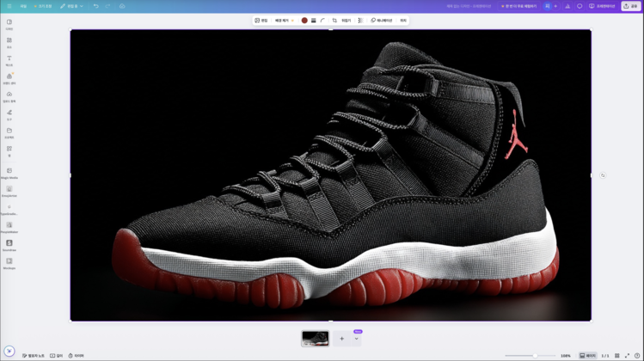Viewport: 644px width, 361px height.
Task: Open the 디자인 (Design) sidebar panel
Action: 9,24
